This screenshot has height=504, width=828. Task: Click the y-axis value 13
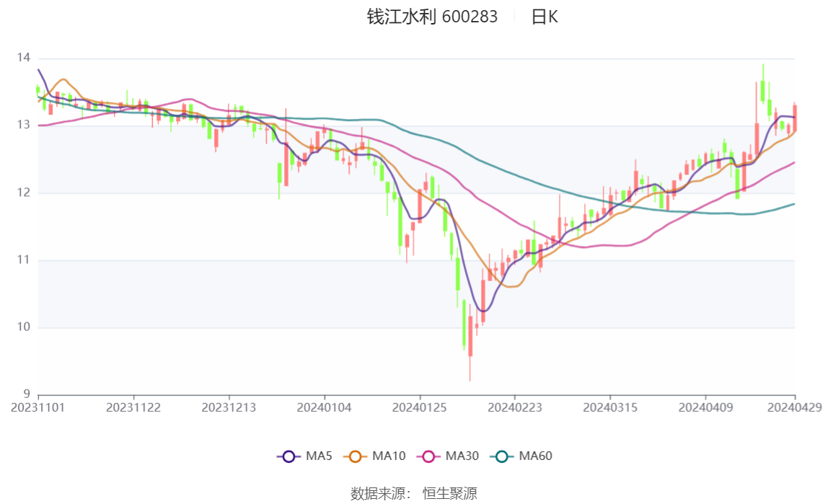[x=24, y=125]
